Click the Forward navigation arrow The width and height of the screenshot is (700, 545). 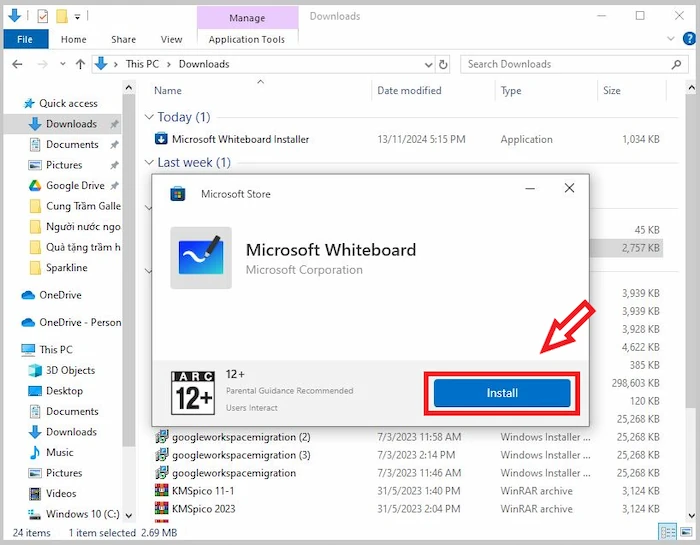click(x=42, y=64)
